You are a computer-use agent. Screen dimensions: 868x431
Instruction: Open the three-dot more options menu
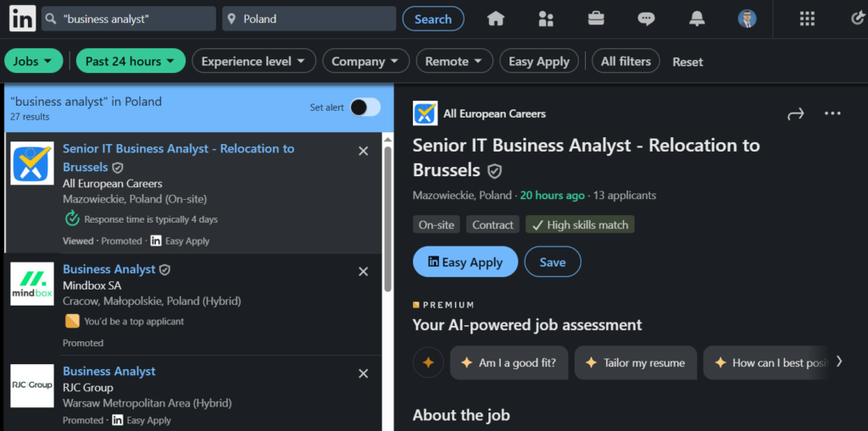832,113
